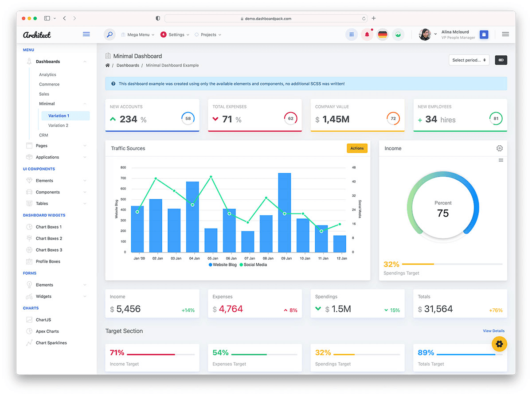
Task: Select Variation 2 in the sidebar
Action: coord(59,125)
